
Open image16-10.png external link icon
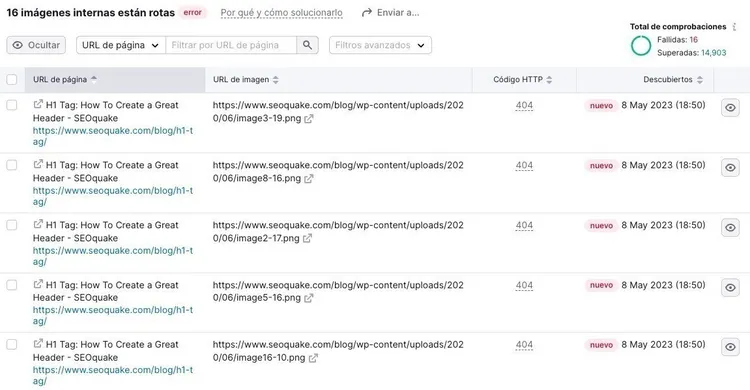pyautogui.click(x=313, y=358)
